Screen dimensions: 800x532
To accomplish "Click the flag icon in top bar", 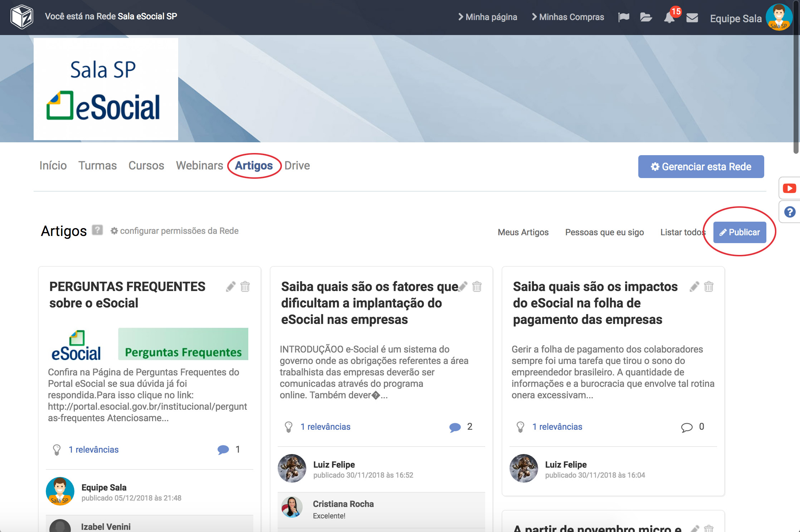I will point(624,17).
